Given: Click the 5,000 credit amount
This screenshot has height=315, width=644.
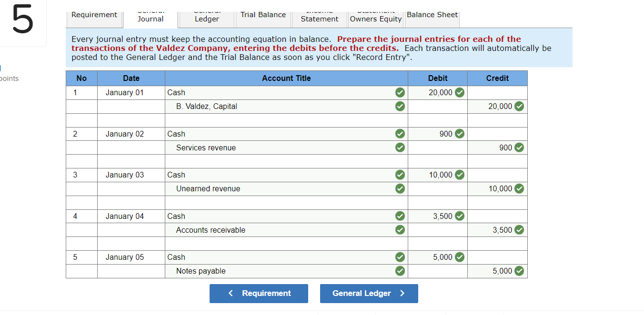Looking at the screenshot, I should click(x=503, y=271).
